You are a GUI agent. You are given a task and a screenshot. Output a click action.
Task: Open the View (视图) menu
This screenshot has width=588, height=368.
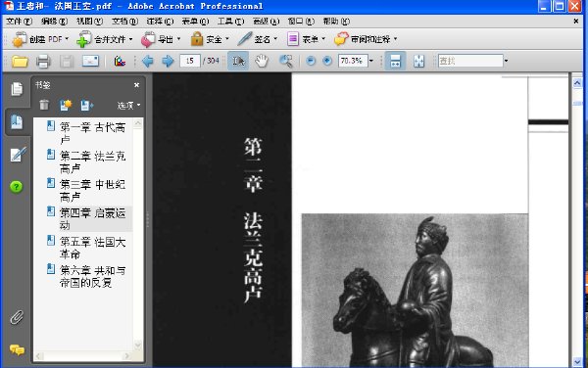(89, 22)
